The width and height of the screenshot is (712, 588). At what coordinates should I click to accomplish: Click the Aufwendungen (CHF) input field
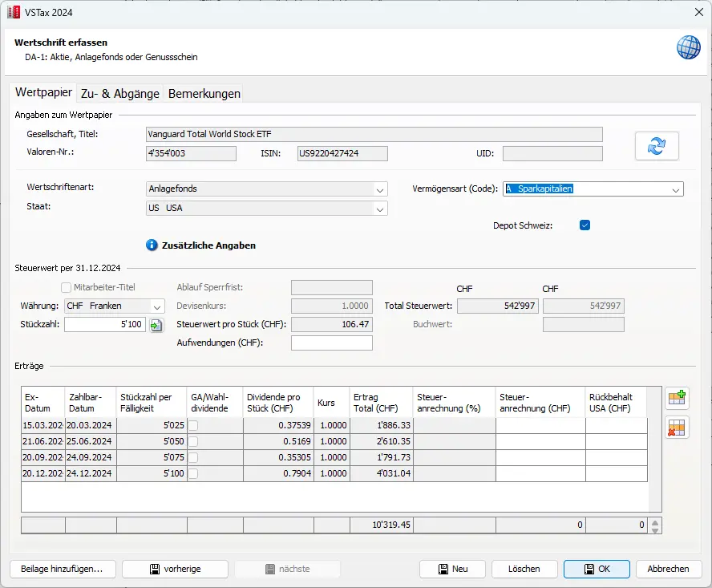click(332, 343)
